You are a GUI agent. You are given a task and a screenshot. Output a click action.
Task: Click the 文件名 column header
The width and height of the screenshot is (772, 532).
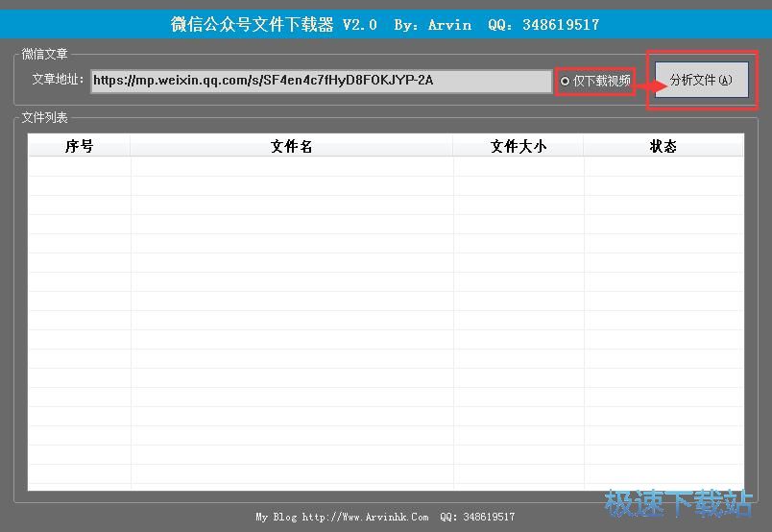(x=292, y=146)
